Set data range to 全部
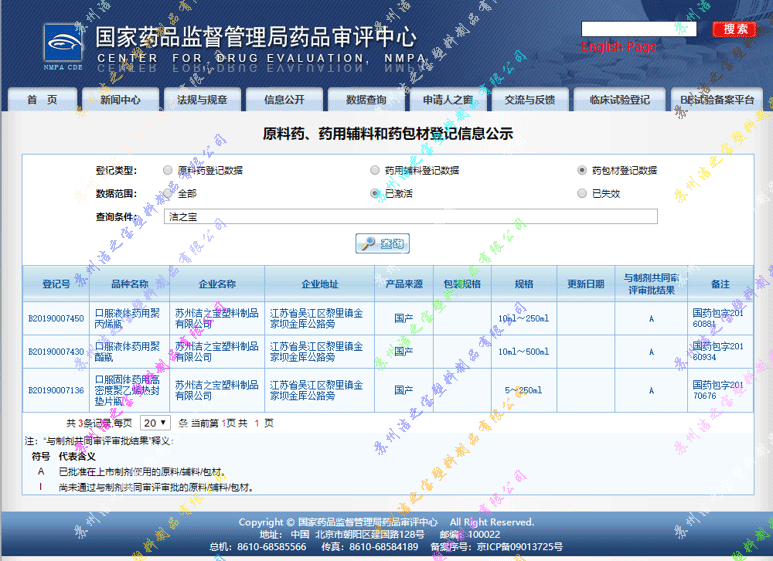This screenshot has height=561, width=773. click(168, 193)
